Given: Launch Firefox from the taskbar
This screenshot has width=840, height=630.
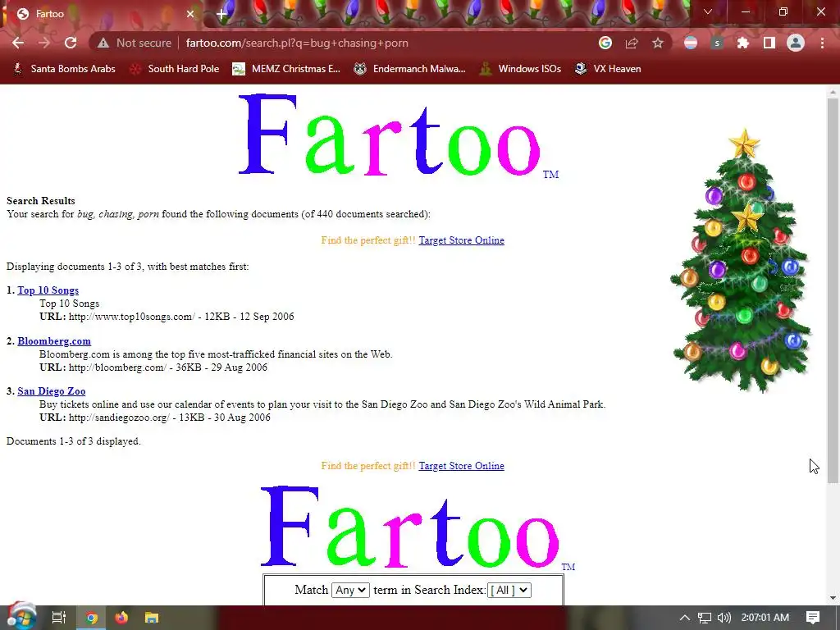Looking at the screenshot, I should pos(121,618).
